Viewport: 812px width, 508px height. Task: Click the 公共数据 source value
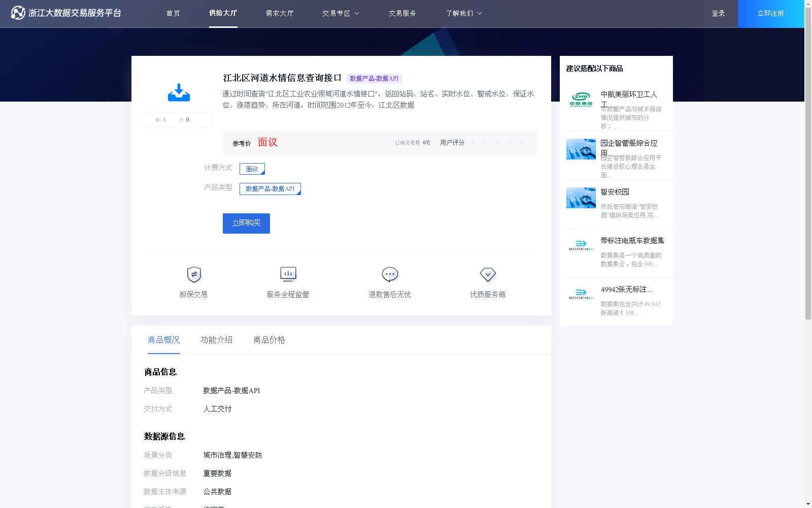(x=218, y=492)
